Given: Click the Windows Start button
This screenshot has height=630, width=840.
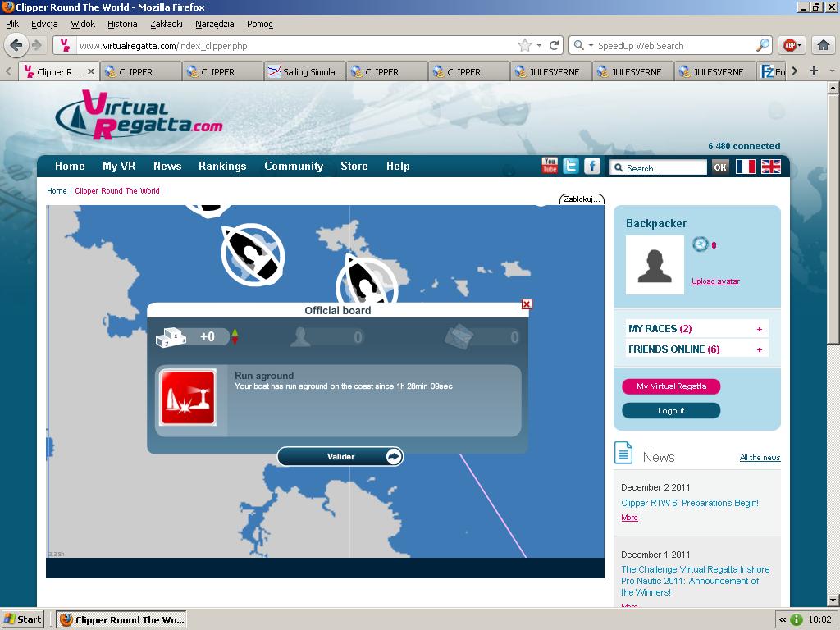Looking at the screenshot, I should pos(23,619).
